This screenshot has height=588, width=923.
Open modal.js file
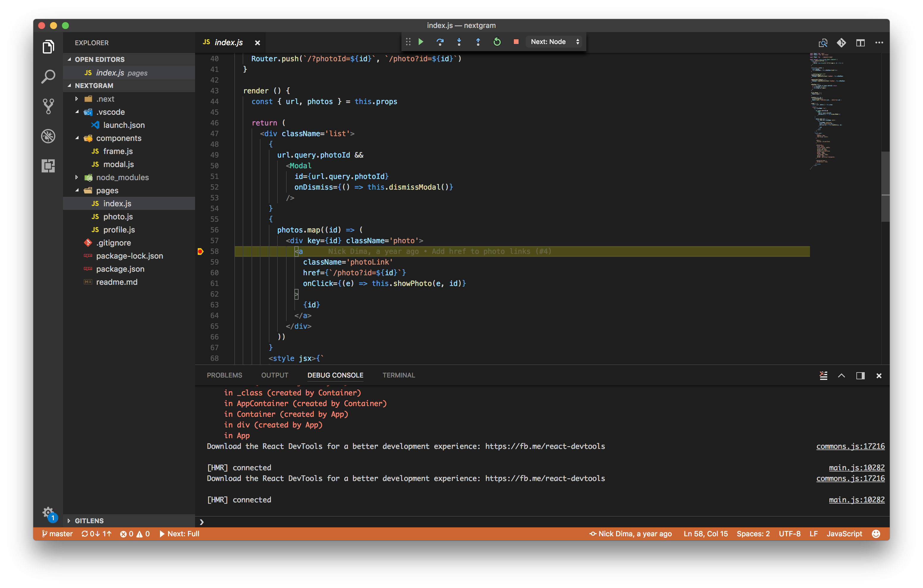click(129, 164)
